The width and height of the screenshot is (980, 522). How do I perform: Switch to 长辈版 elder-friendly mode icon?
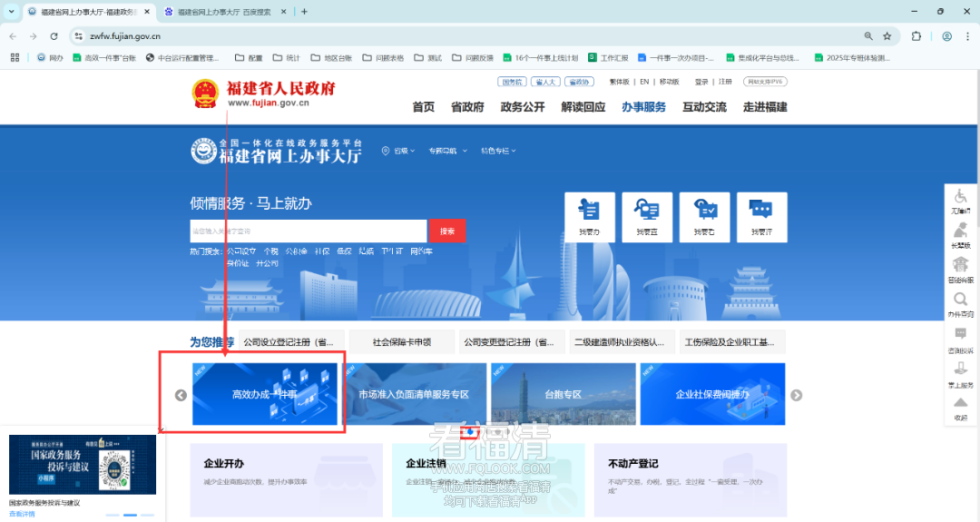(x=960, y=235)
